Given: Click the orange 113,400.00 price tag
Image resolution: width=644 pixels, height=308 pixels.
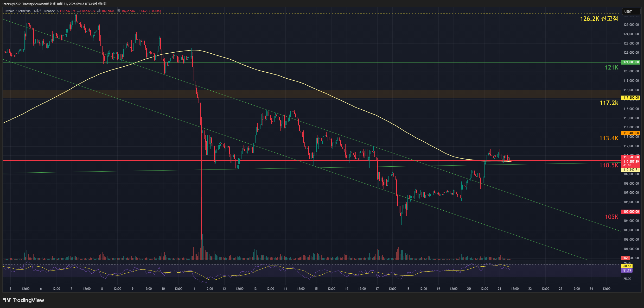Looking at the screenshot, I should (631, 133).
